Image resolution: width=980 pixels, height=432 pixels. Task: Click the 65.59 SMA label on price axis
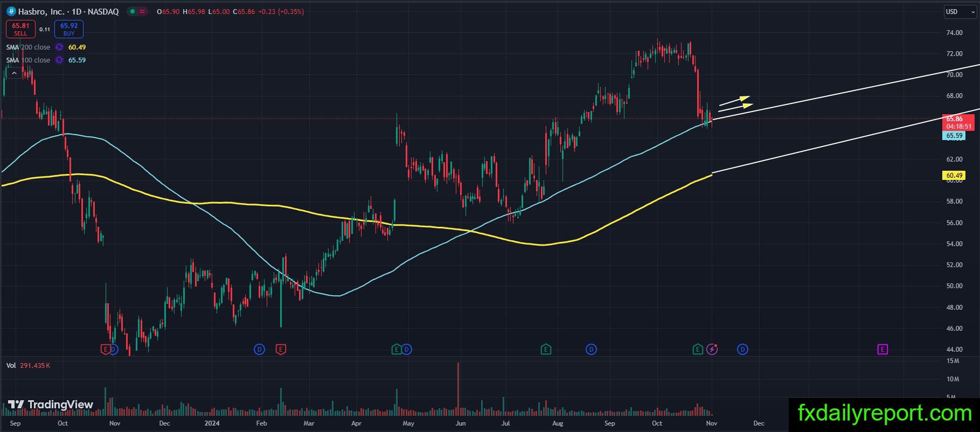[x=954, y=136]
